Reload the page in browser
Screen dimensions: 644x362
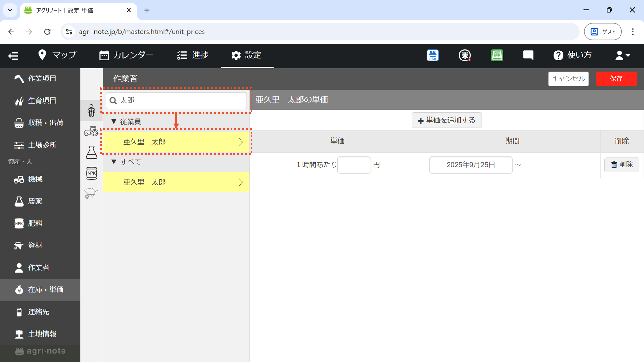pos(47,32)
